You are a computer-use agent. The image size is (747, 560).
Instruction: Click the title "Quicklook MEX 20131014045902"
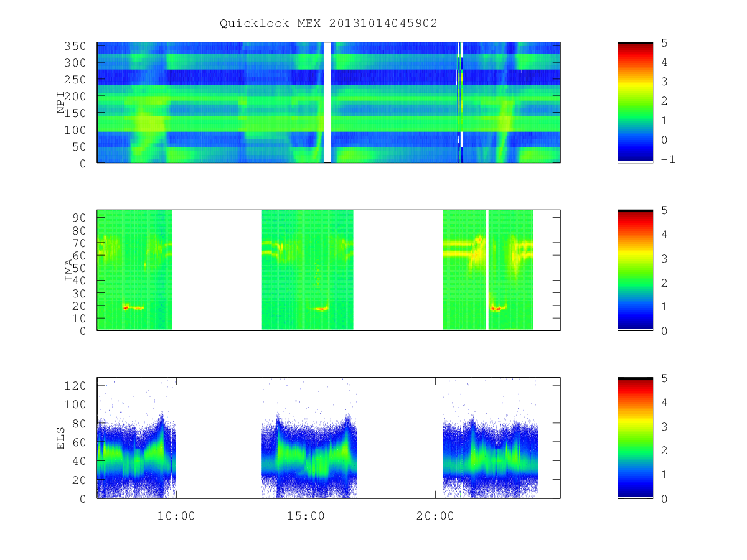click(x=329, y=23)
